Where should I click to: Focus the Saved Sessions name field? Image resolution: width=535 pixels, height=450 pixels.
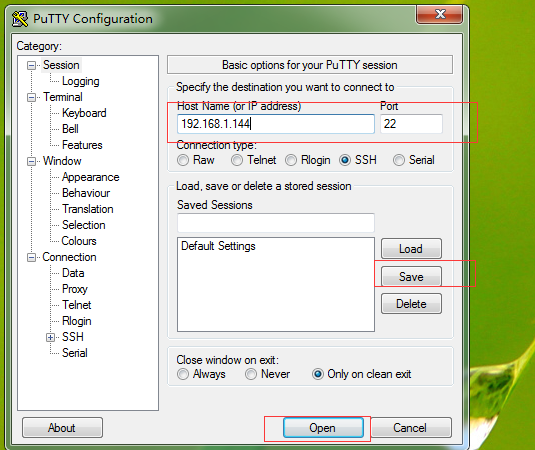click(x=276, y=223)
